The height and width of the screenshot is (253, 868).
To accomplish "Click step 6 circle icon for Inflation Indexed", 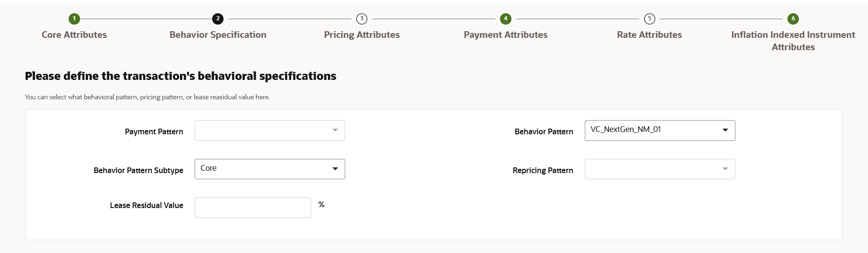I will [793, 19].
